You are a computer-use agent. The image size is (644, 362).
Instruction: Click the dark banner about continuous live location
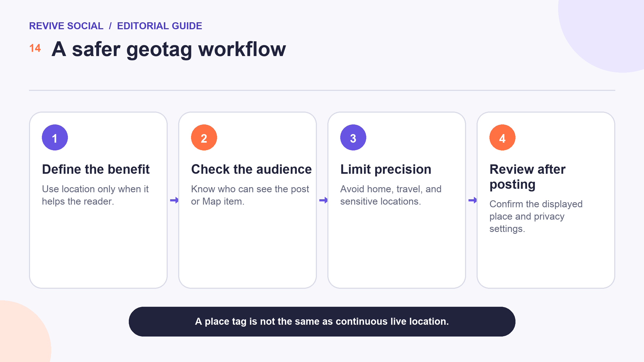click(322, 322)
